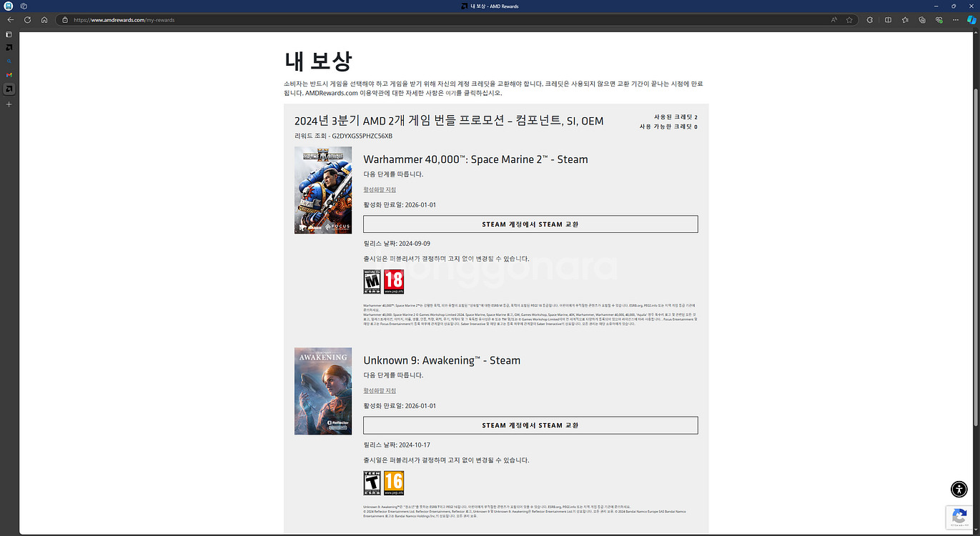980x536 pixels.
Task: Open the accessibility widget button
Action: pos(959,489)
